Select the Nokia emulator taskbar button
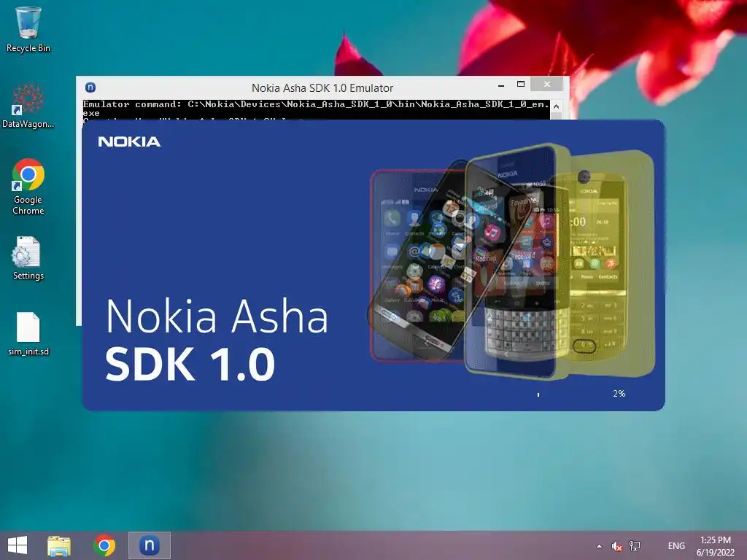This screenshot has width=747, height=560. [149, 545]
